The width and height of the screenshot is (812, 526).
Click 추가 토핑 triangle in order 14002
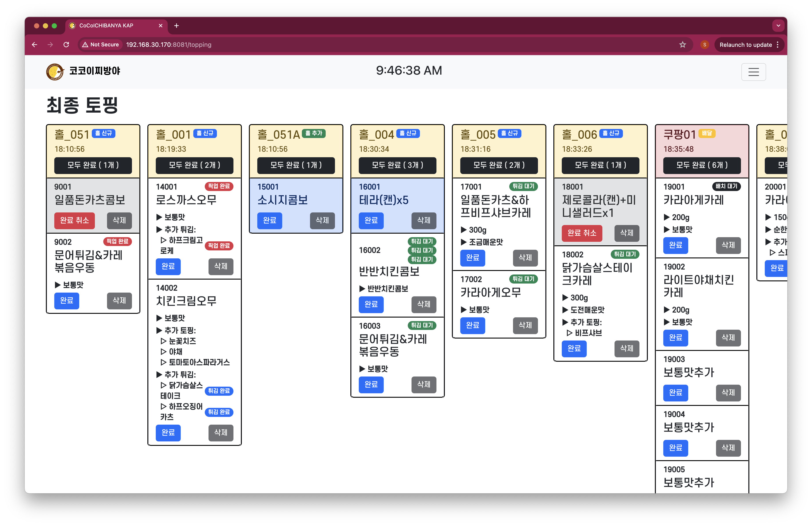pyautogui.click(x=159, y=330)
